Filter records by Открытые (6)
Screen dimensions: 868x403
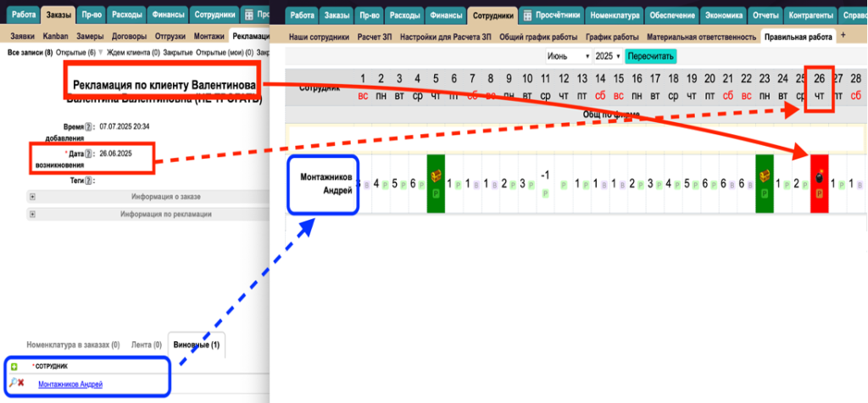75,53
